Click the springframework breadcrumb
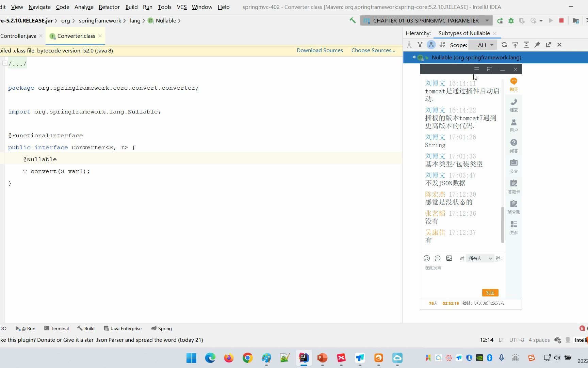 (100, 20)
